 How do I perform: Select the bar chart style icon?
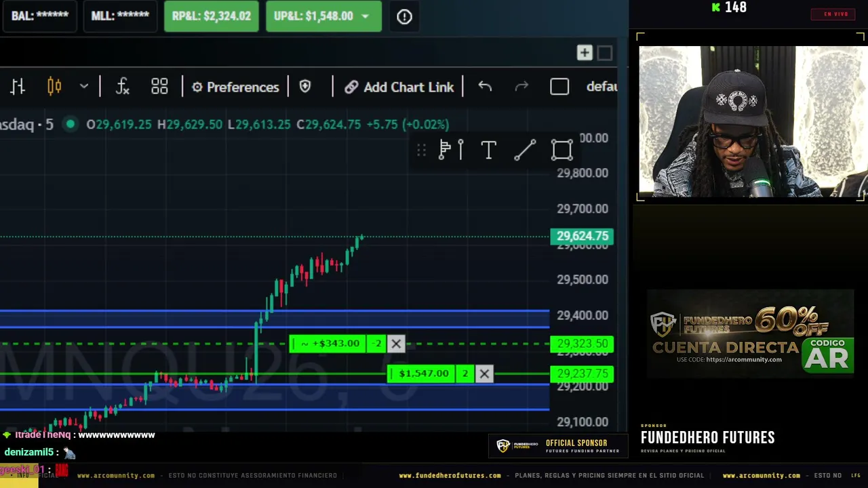point(18,87)
